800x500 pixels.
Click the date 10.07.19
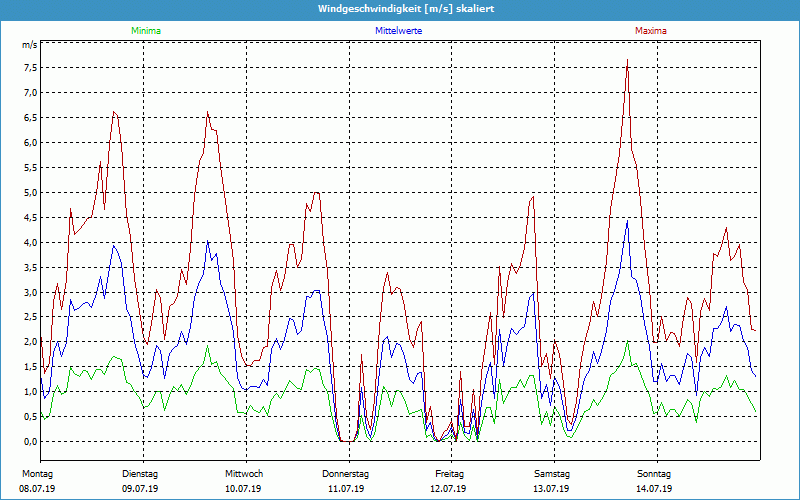(243, 489)
